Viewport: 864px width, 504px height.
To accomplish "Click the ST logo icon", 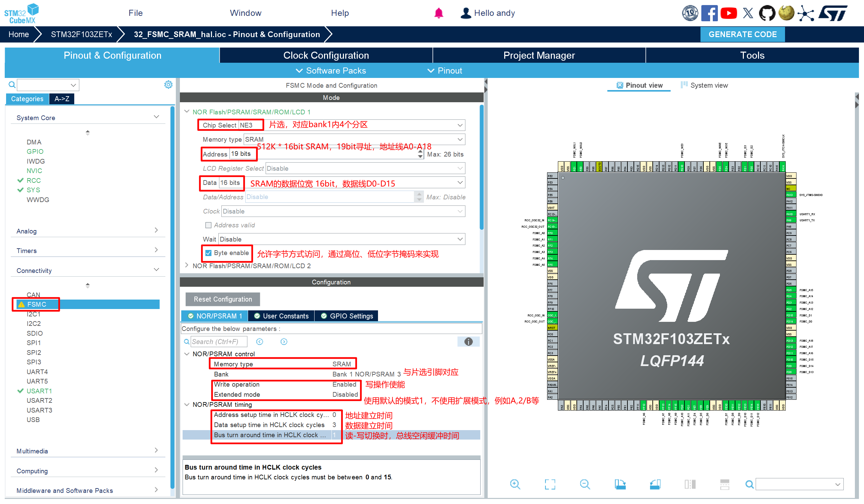I will (x=833, y=13).
